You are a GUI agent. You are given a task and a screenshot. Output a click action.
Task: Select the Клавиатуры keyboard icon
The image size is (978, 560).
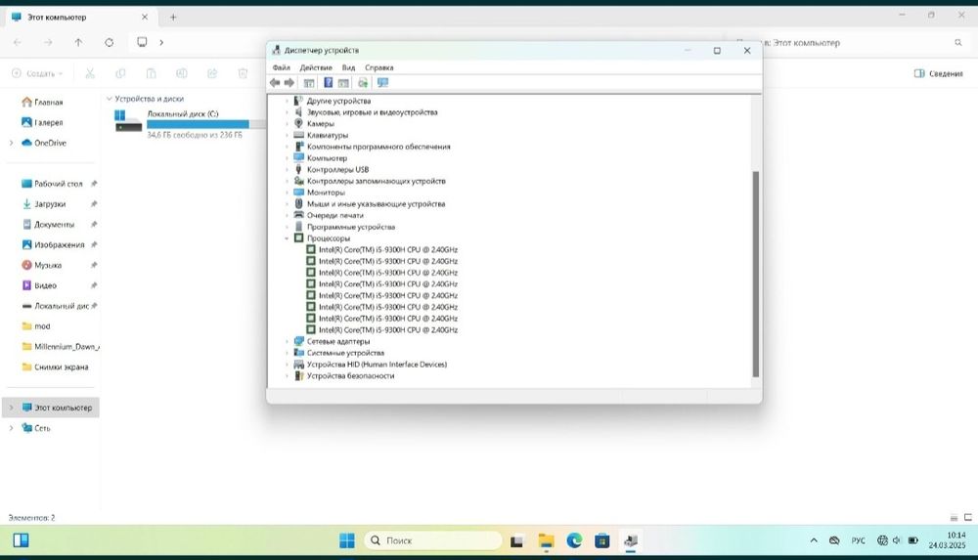pos(298,135)
